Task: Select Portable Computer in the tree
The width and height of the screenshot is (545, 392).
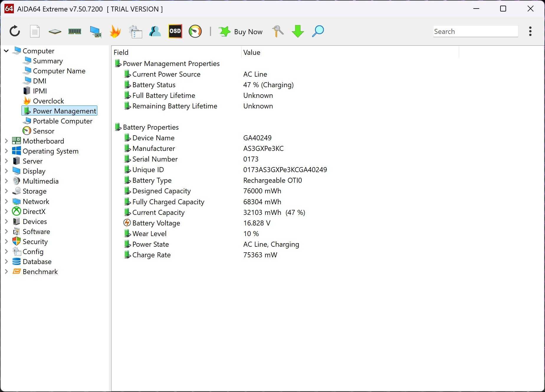Action: (x=63, y=121)
